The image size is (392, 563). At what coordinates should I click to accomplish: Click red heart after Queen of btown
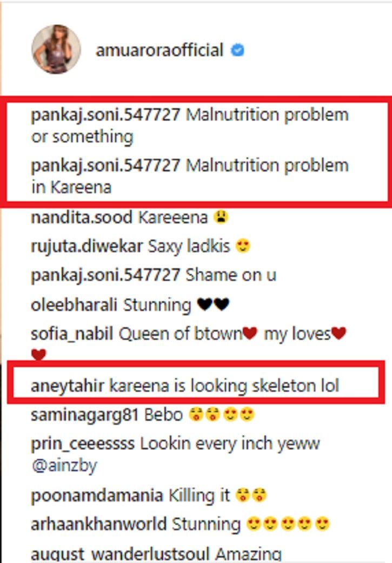pos(250,333)
